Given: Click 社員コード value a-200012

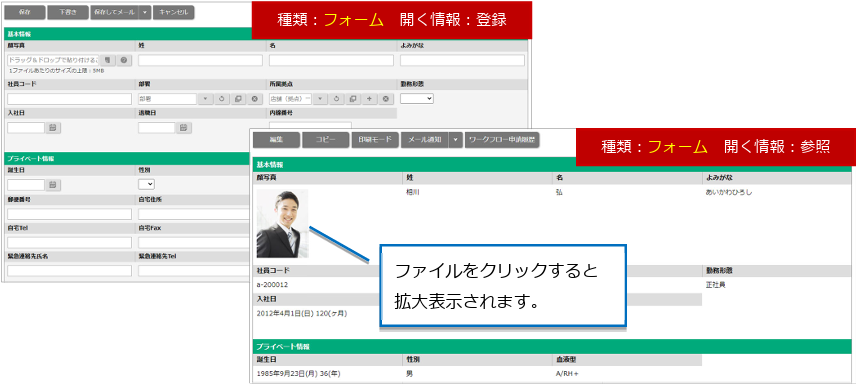Looking at the screenshot, I should point(272,285).
